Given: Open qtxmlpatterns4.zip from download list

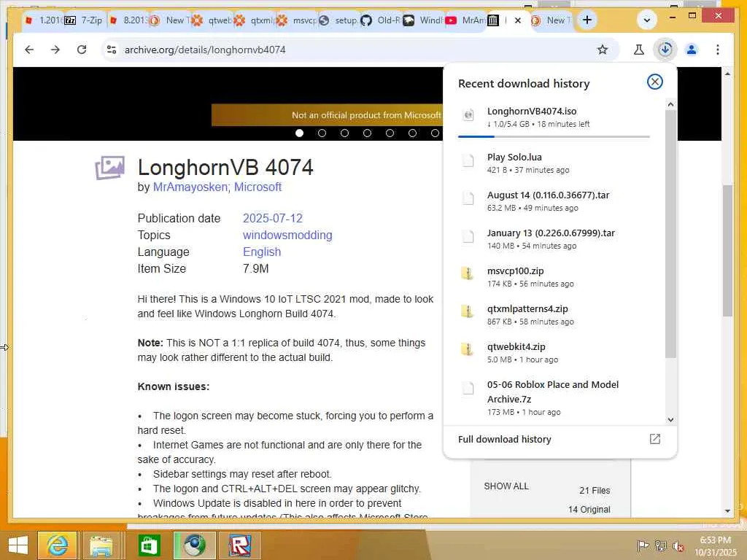Looking at the screenshot, I should point(554,315).
